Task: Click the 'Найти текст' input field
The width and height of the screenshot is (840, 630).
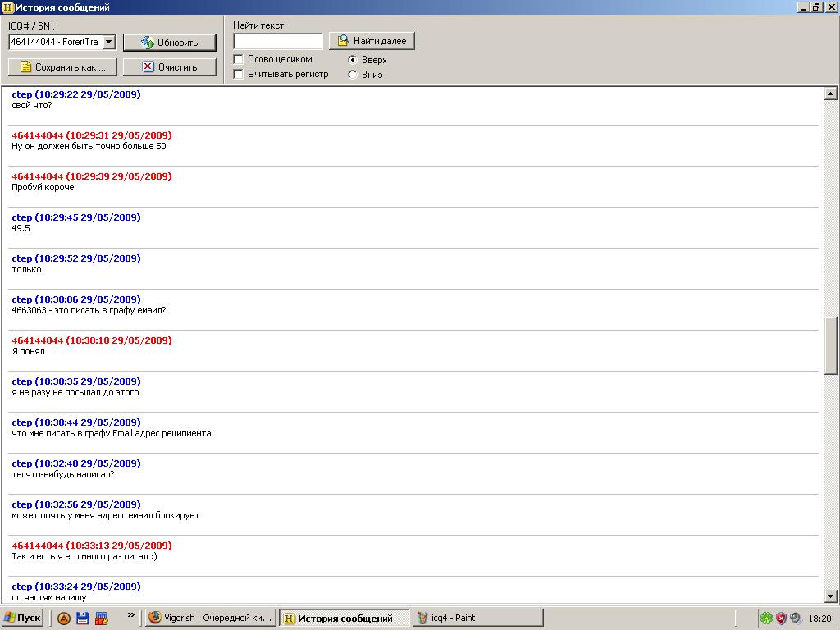Action: (277, 41)
